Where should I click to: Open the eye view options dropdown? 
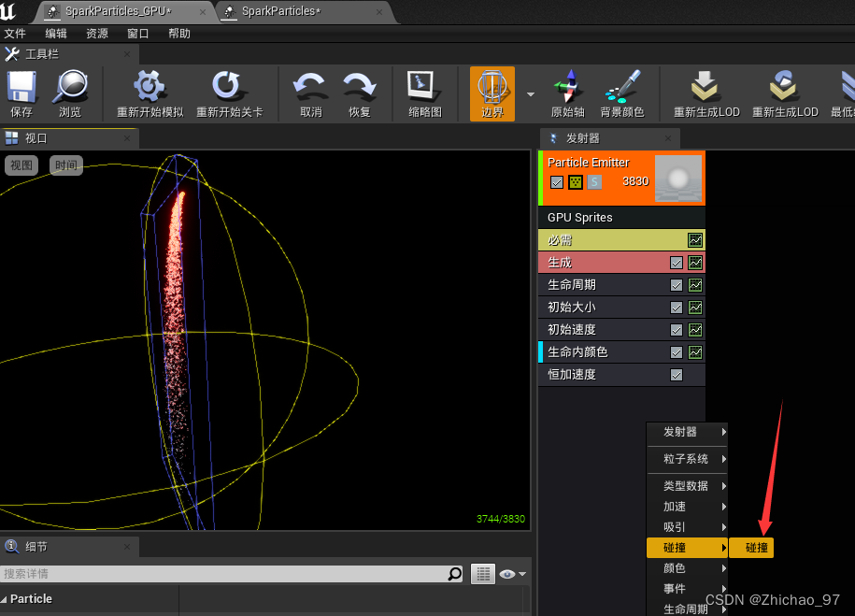513,574
